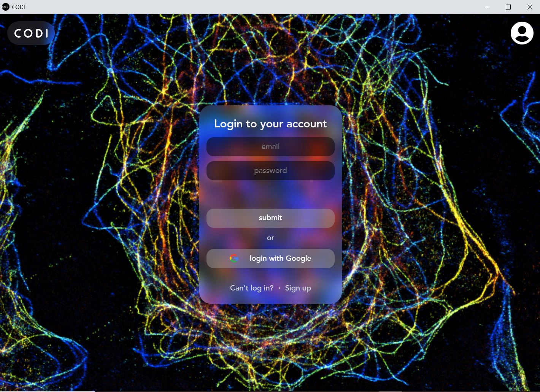Focus the email input field
The image size is (540, 392).
tap(270, 146)
